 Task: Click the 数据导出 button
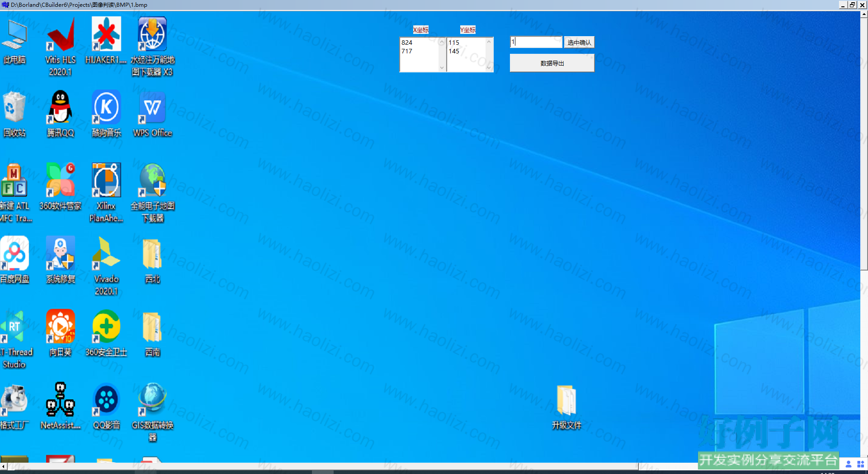[x=552, y=63]
